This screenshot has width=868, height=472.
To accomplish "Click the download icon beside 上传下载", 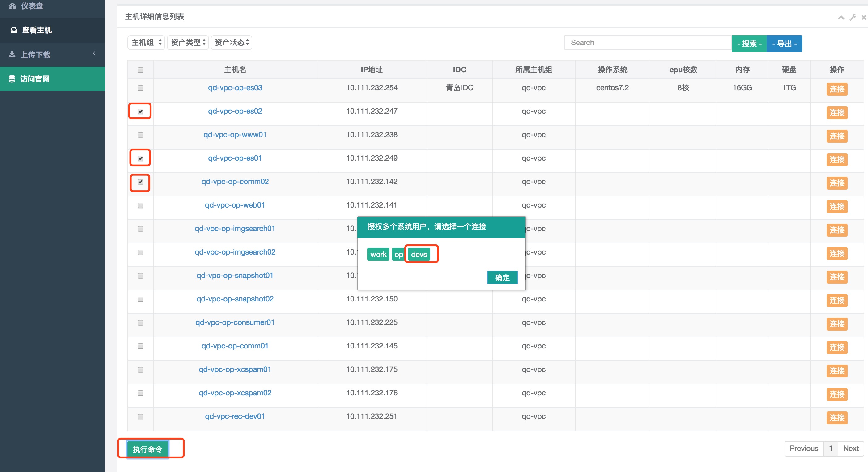I will click(12, 55).
